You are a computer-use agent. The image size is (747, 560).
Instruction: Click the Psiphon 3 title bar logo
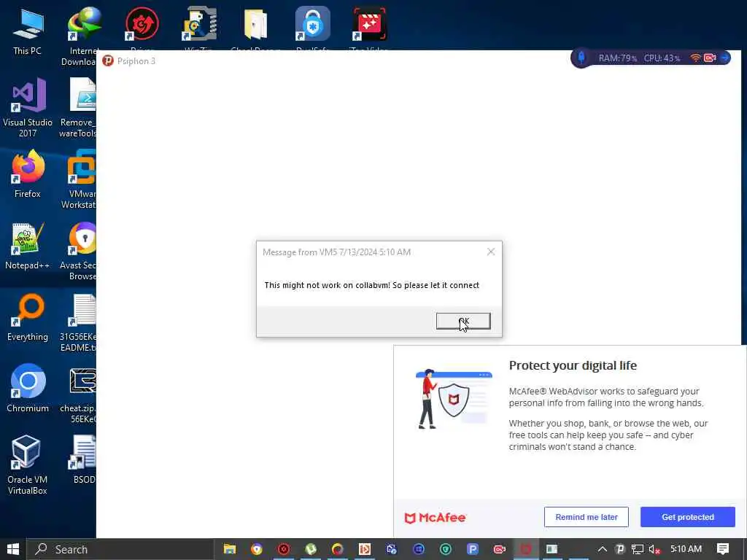(108, 61)
